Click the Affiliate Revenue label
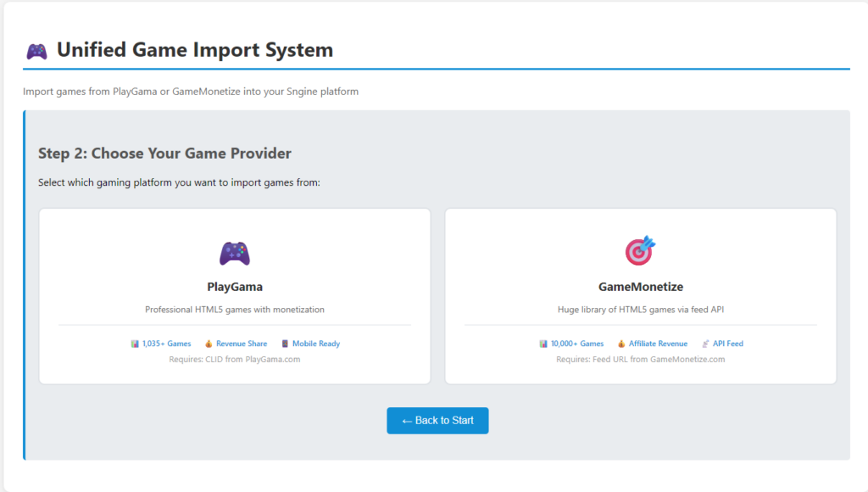The width and height of the screenshot is (868, 492). tap(658, 344)
